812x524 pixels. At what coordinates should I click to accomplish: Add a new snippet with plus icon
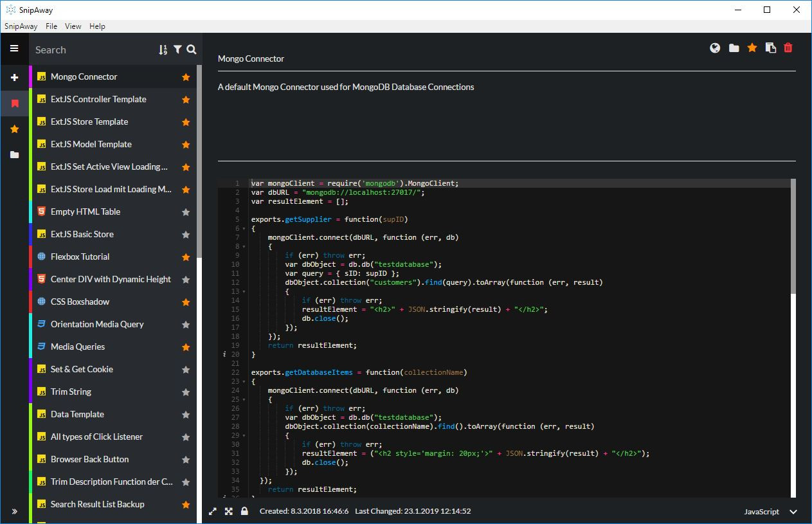14,77
